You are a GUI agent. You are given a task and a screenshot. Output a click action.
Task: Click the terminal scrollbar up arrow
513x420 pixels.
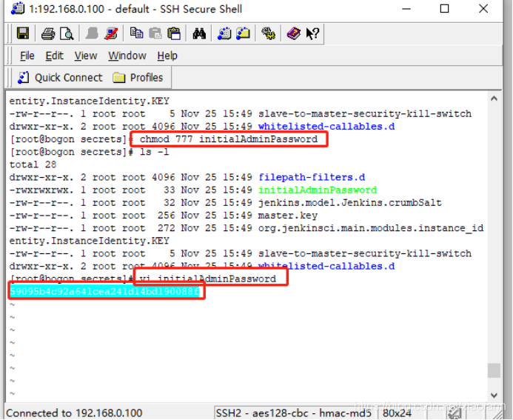click(x=494, y=99)
